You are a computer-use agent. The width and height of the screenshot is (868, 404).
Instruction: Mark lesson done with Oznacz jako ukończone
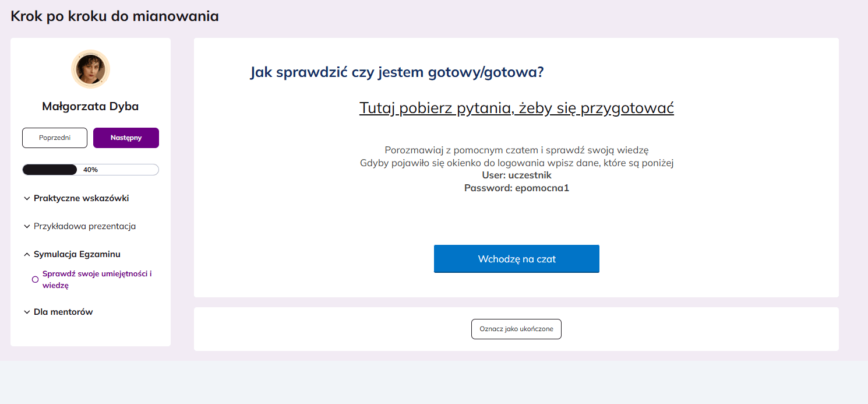tap(516, 329)
